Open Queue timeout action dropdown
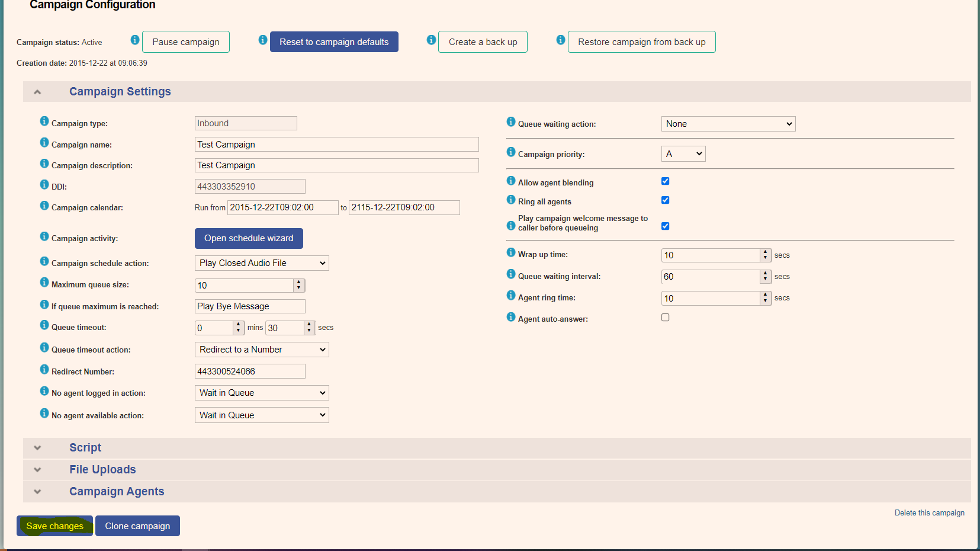Viewport: 980px width, 551px height. tap(262, 350)
